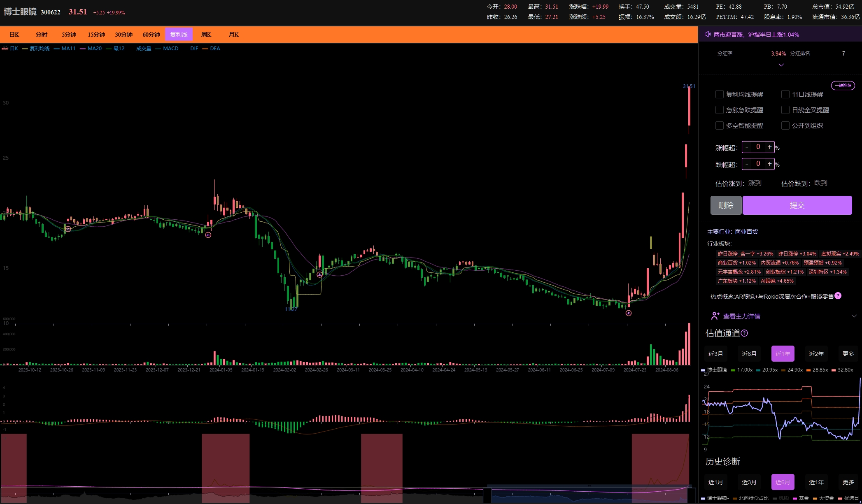Switch to the 周K tab
Screen dimensions: 862x504
pos(206,35)
